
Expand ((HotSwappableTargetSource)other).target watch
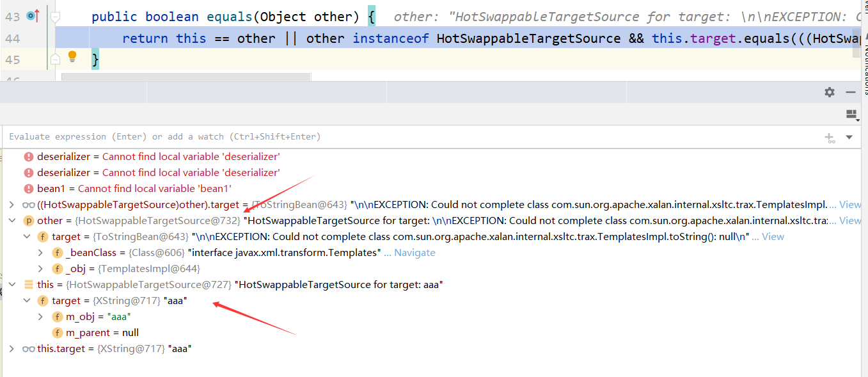(x=11, y=205)
